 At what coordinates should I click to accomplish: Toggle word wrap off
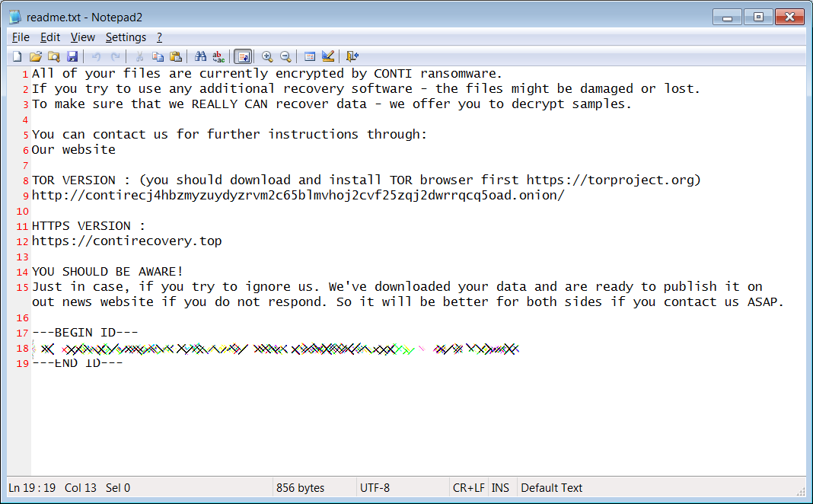click(x=244, y=56)
